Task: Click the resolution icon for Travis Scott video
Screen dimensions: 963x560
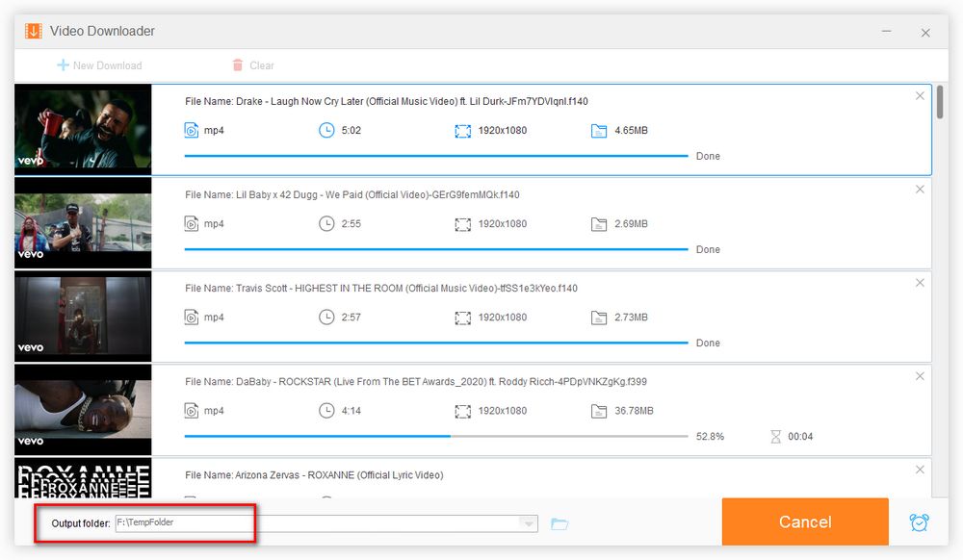Action: pos(462,318)
